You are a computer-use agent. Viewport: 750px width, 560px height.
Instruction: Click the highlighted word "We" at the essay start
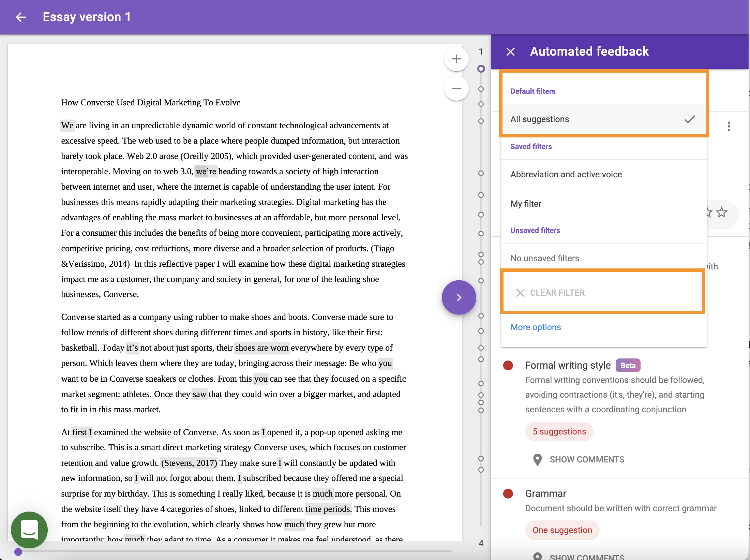point(67,125)
